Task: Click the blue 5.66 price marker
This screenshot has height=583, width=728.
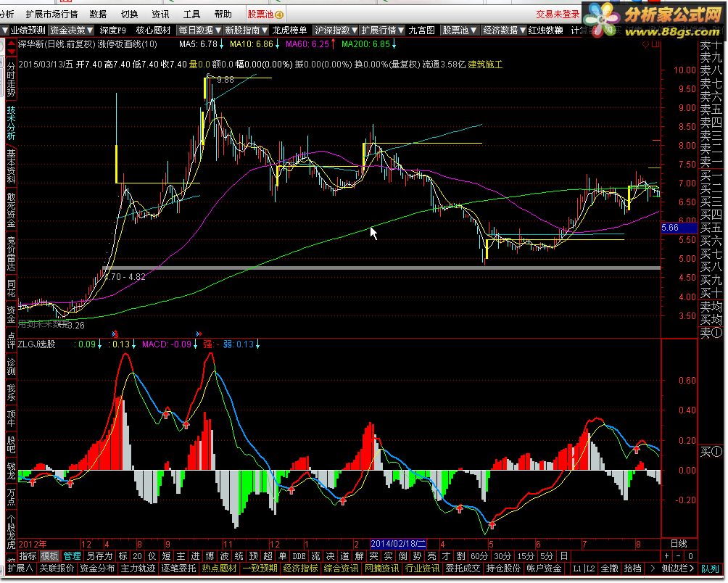Action: click(679, 228)
